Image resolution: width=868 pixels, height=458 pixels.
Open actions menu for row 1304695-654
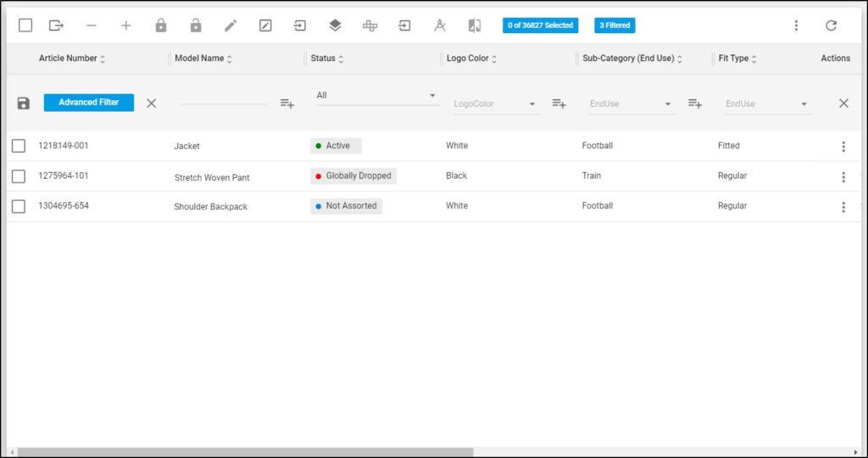(x=843, y=207)
